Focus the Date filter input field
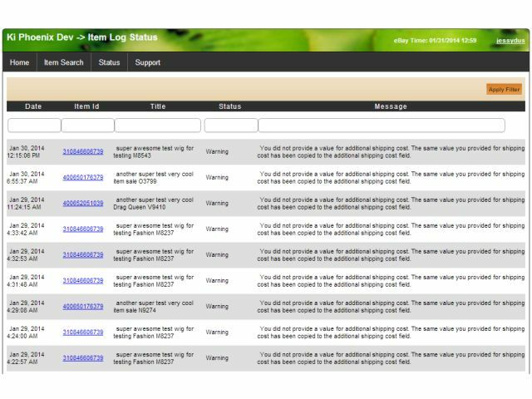This screenshot has width=532, height=399. pos(33,126)
